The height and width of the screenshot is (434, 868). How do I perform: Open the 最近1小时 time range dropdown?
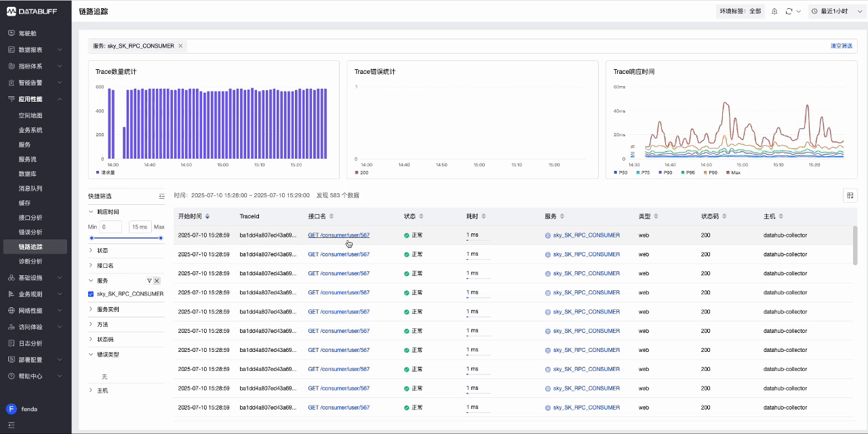[835, 12]
